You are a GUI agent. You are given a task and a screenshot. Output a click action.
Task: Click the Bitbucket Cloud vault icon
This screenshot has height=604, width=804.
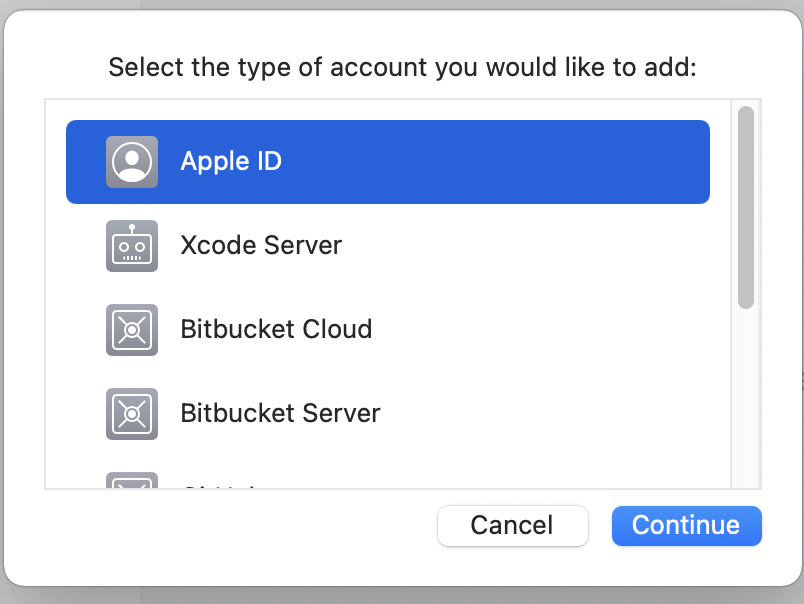click(132, 330)
